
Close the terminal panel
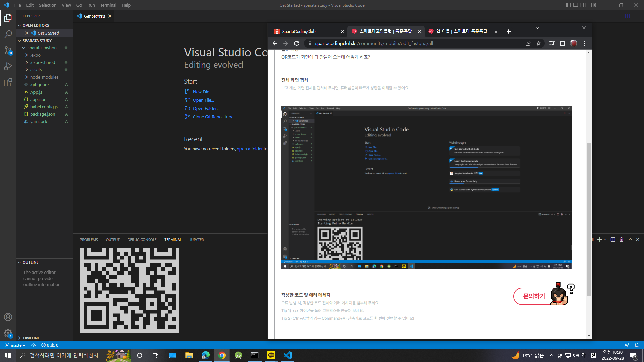pos(638,239)
